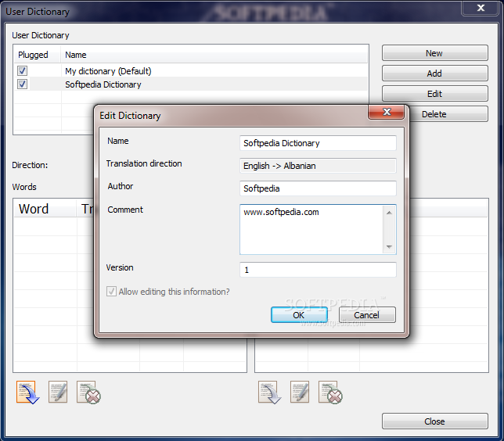This screenshot has width=504, height=441.
Task: Close the Edit Dictionary dialog with X
Action: [387, 112]
